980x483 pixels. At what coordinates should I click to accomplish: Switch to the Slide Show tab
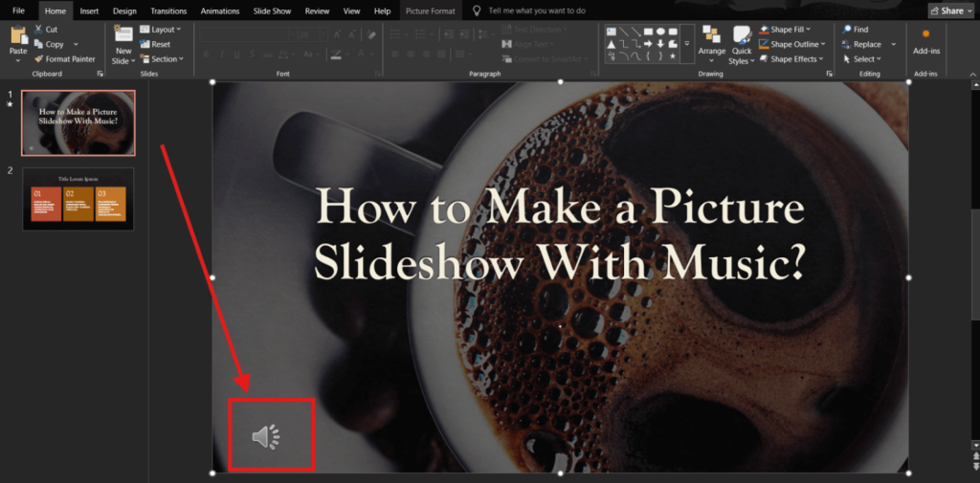pyautogui.click(x=273, y=11)
